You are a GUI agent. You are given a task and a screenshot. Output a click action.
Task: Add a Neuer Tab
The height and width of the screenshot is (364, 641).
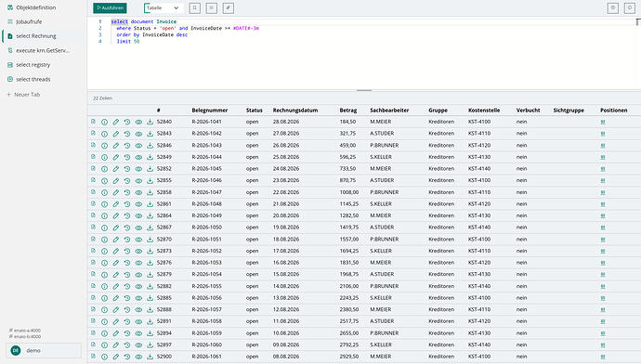click(x=23, y=95)
